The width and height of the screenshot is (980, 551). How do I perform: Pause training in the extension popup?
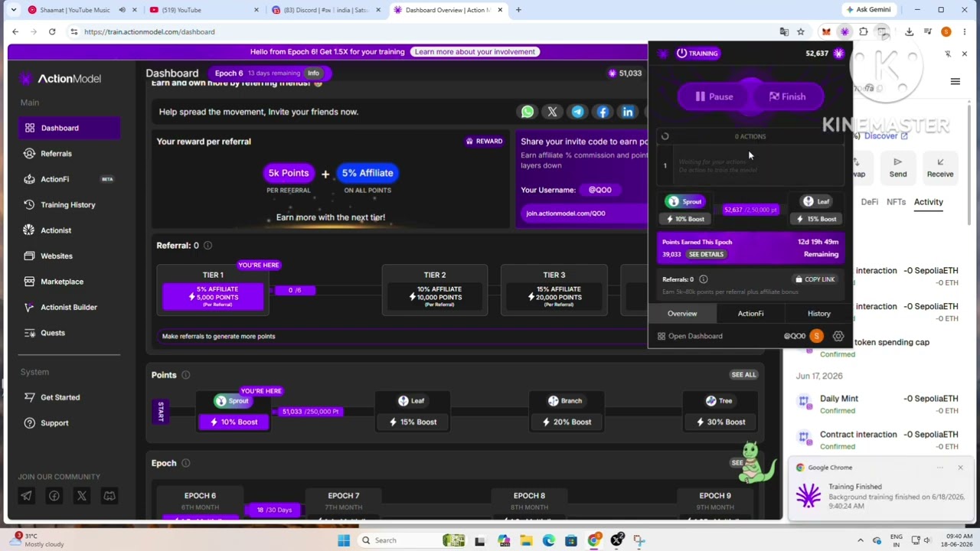click(x=715, y=96)
